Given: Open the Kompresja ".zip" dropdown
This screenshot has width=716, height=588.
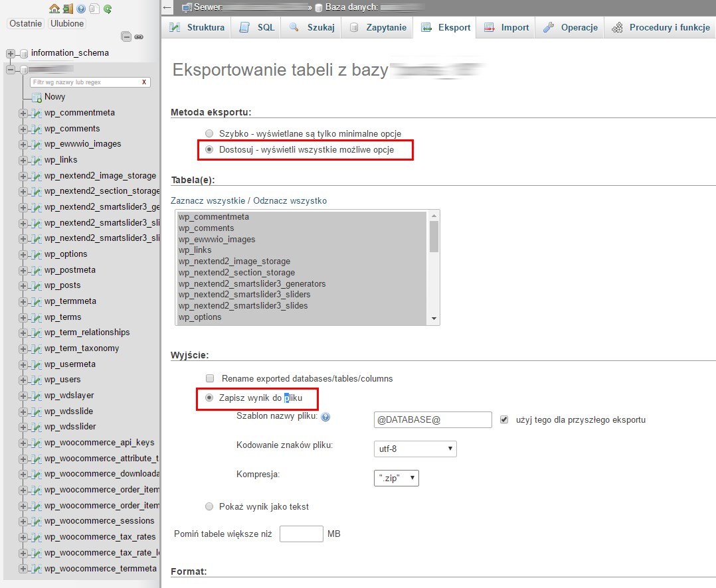Looking at the screenshot, I should click(x=397, y=478).
